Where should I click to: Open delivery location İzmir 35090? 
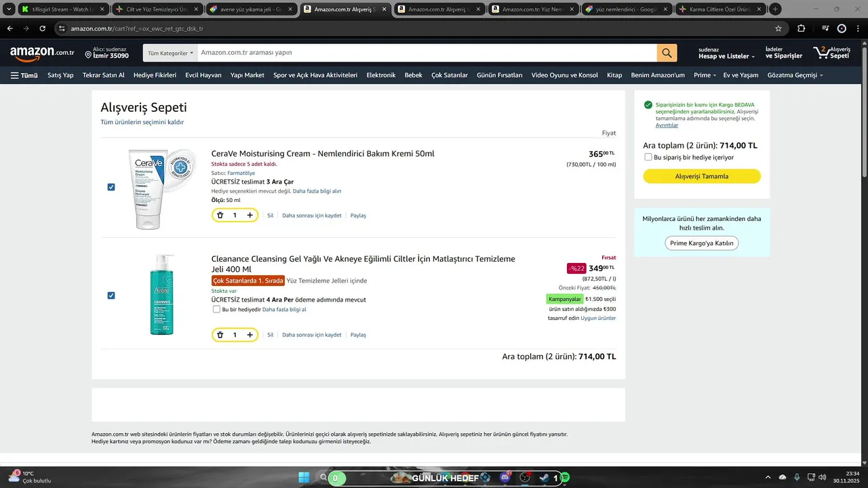click(106, 53)
